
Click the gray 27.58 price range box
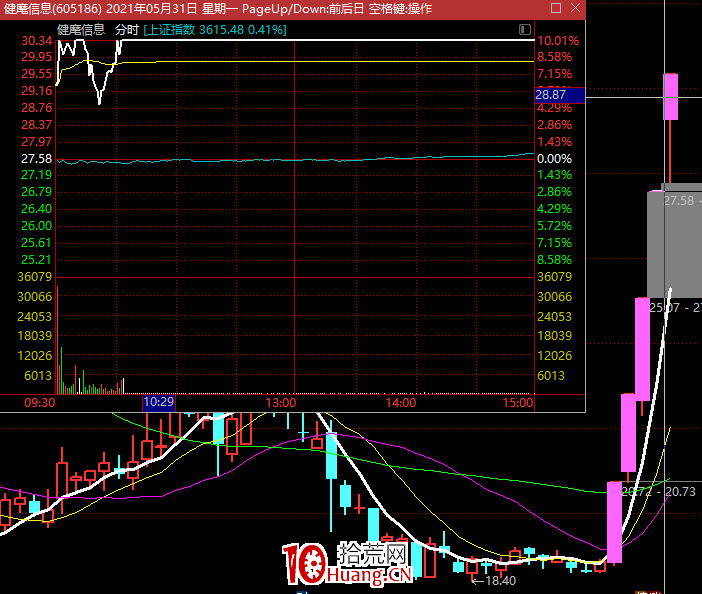tap(674, 240)
